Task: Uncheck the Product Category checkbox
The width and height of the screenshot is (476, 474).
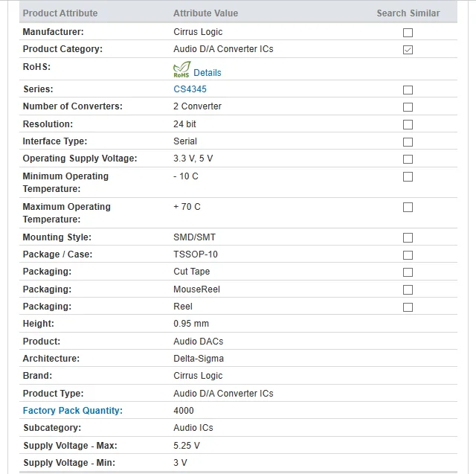Action: click(x=408, y=50)
